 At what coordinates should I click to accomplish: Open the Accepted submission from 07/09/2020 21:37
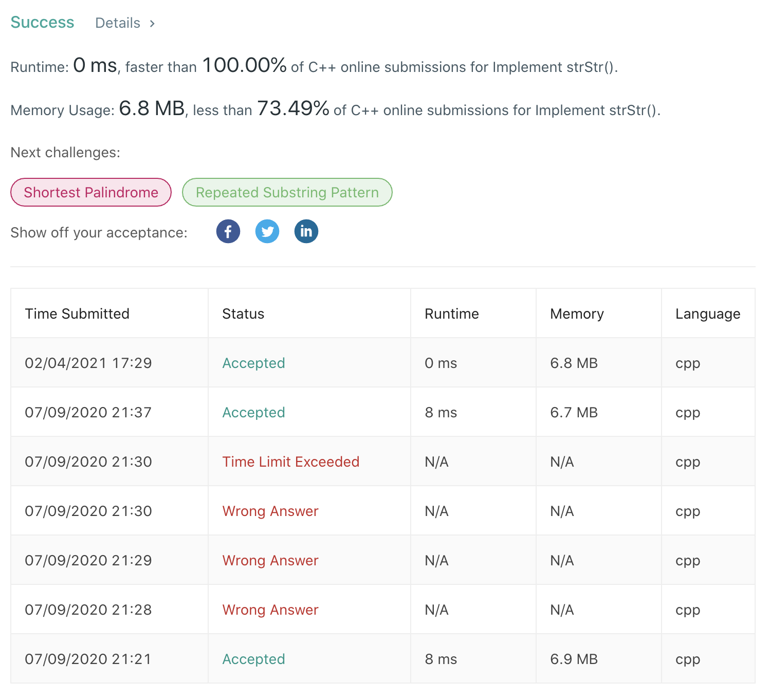click(x=253, y=412)
